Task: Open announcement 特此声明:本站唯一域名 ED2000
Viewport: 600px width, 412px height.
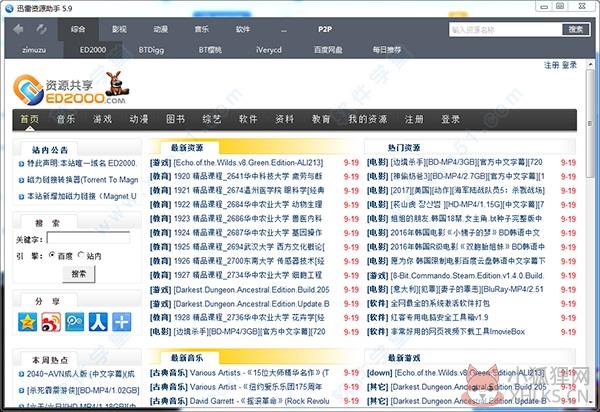Action: pos(82,163)
